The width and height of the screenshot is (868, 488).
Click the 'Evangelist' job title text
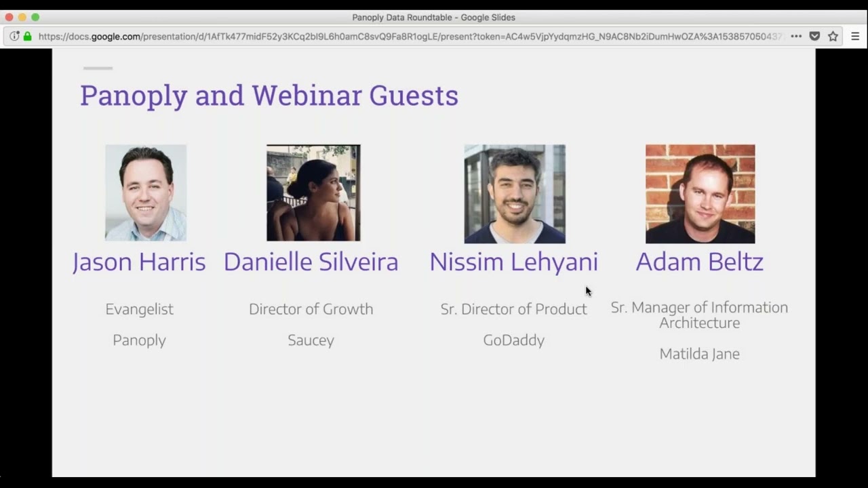(x=140, y=310)
